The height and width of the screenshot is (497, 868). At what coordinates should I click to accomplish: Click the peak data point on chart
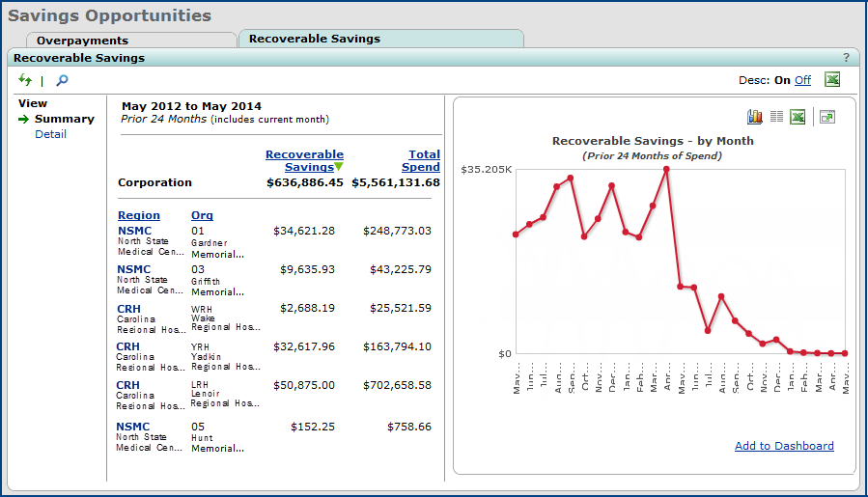coord(666,170)
